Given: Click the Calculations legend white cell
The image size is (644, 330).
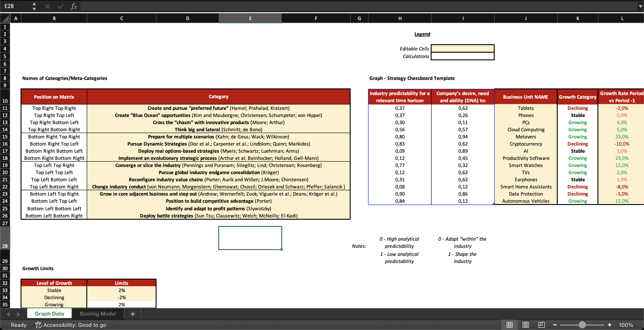Looking at the screenshot, I should point(462,56).
